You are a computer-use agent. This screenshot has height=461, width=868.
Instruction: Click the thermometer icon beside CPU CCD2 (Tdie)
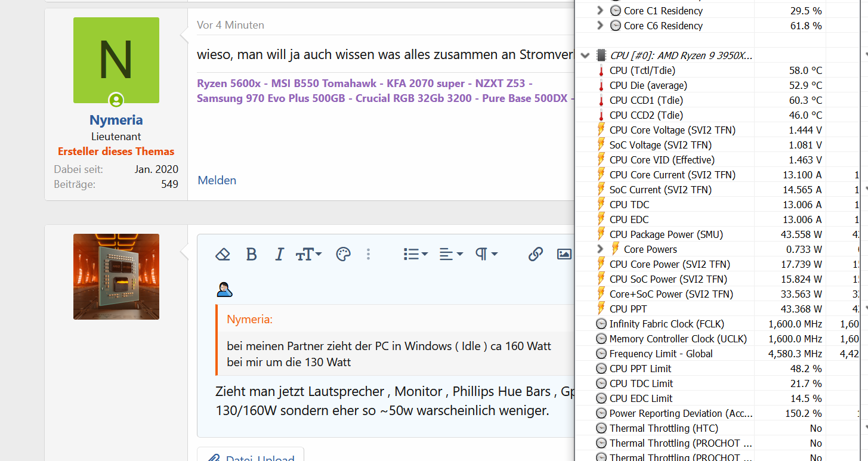coord(601,115)
